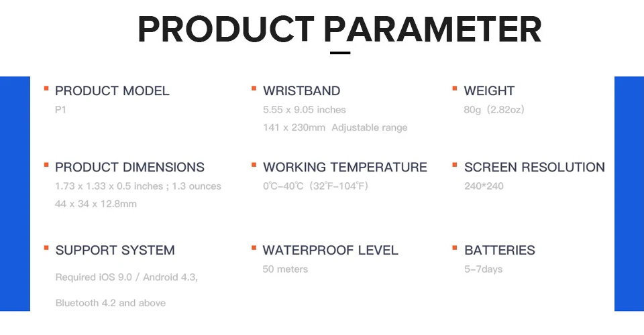The width and height of the screenshot is (644, 335).
Task: Click the orange bullet beside SCREEN RESOLUTION
Action: pyautogui.click(x=455, y=165)
